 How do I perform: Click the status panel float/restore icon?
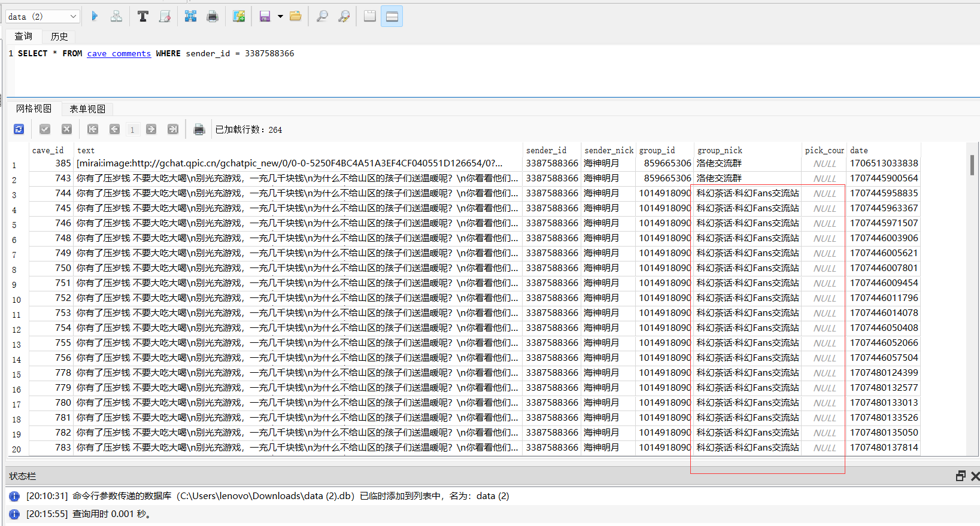tap(961, 476)
